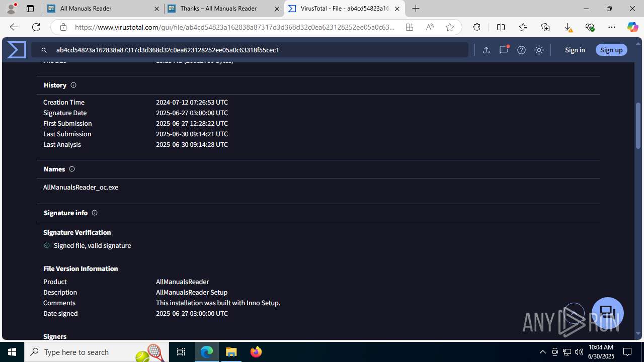Select the VirusTotal File tab
This screenshot has height=362, width=644.
[x=345, y=9]
